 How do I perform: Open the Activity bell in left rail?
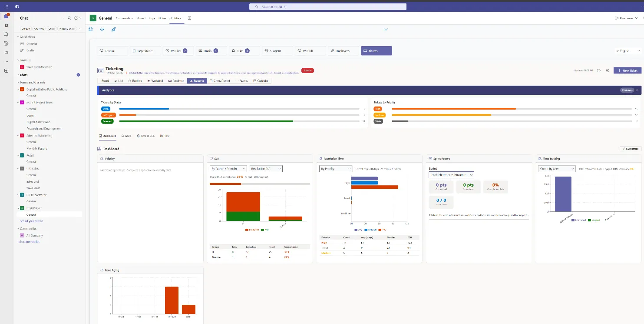point(6,34)
